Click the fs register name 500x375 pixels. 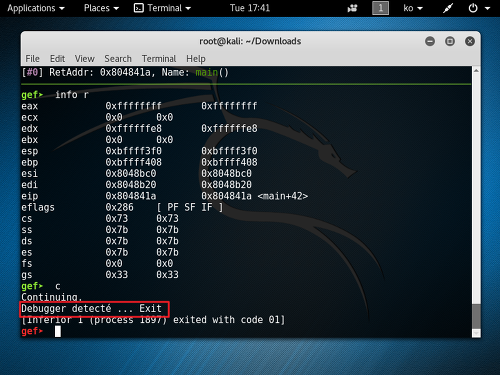27,263
